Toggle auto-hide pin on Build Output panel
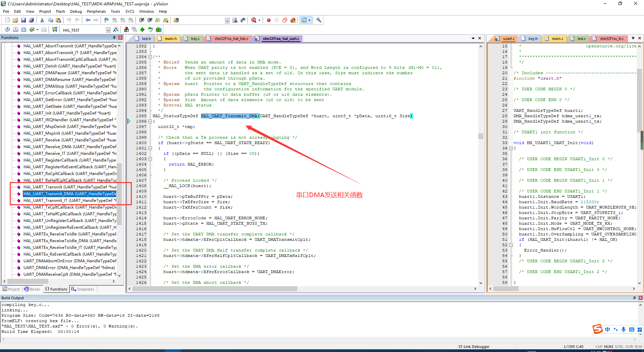This screenshot has height=352, width=644. click(634, 298)
